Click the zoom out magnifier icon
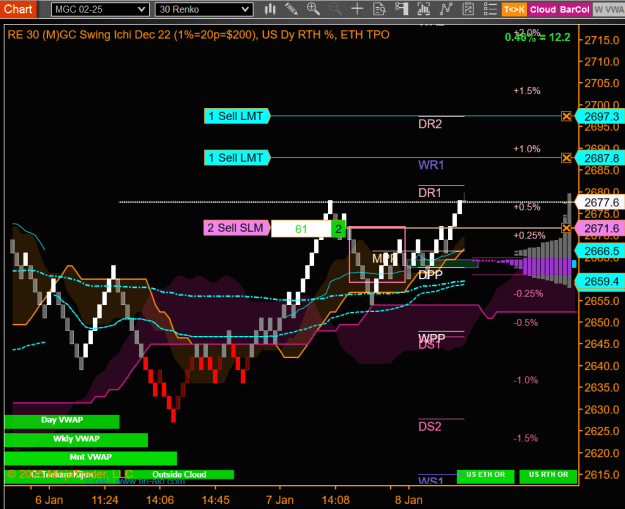Image resolution: width=625 pixels, height=509 pixels. pos(335,9)
